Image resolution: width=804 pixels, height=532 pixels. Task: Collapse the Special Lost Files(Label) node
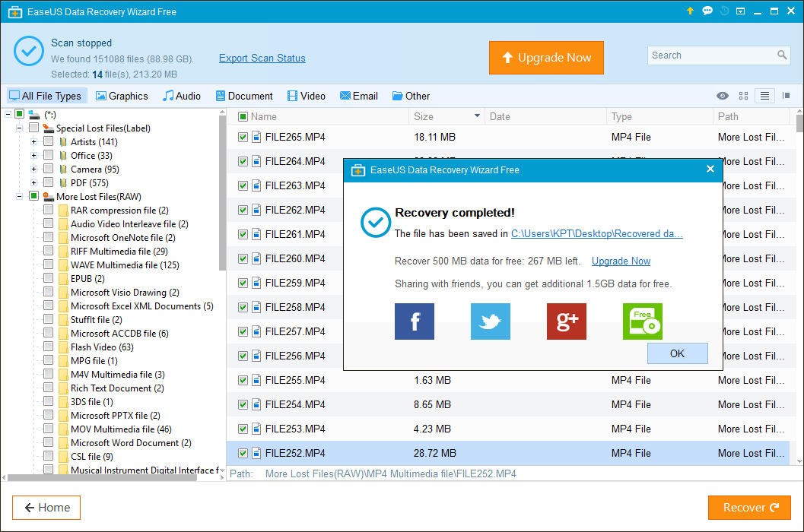point(20,128)
